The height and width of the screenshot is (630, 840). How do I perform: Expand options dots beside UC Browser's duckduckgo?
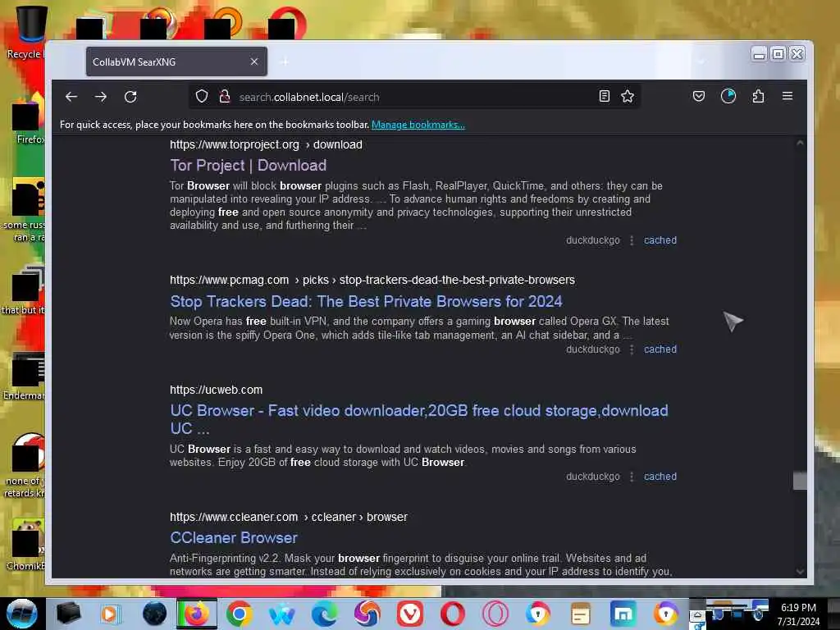point(632,477)
